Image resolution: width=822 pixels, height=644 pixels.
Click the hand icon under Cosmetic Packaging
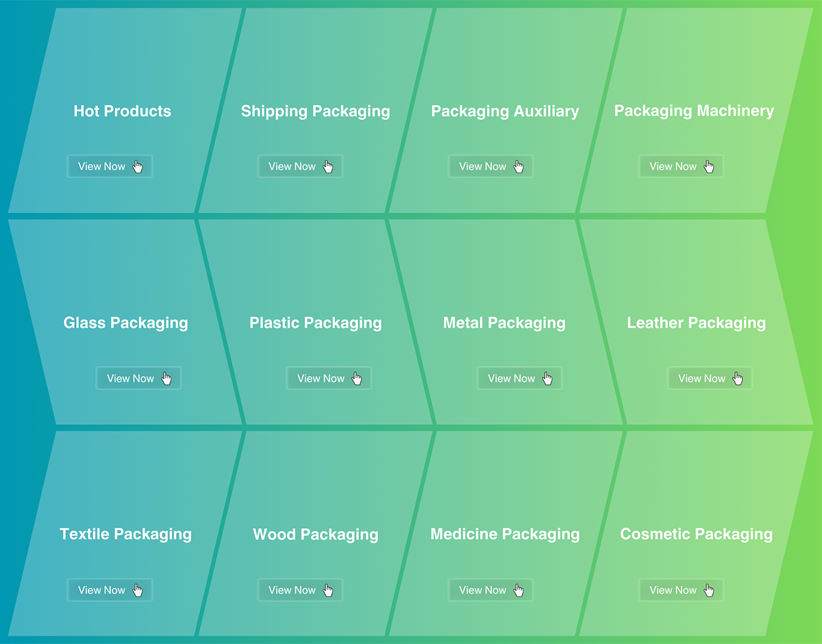click(709, 590)
